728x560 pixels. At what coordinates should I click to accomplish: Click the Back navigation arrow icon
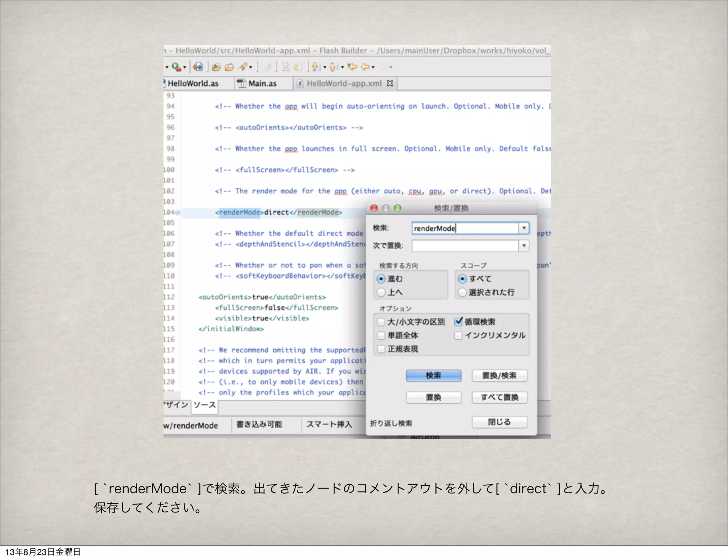pyautogui.click(x=365, y=66)
